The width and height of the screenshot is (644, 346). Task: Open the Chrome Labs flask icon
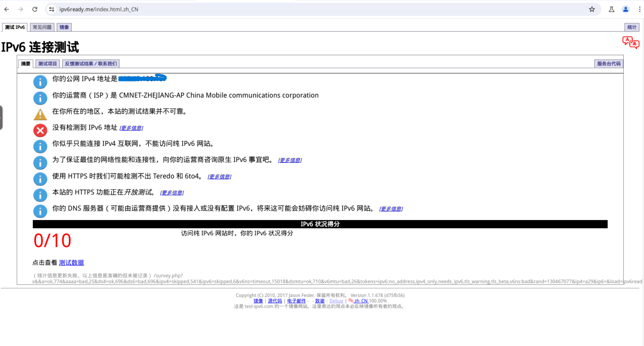click(611, 9)
